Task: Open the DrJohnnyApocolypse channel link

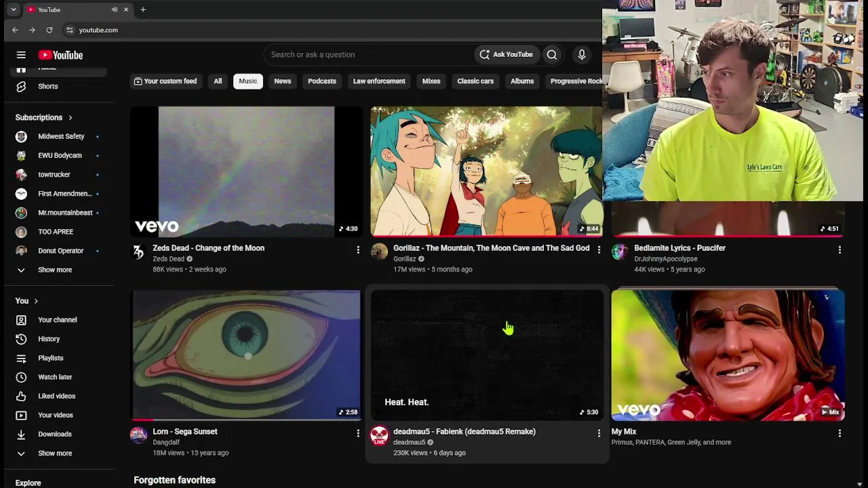Action: pyautogui.click(x=666, y=259)
